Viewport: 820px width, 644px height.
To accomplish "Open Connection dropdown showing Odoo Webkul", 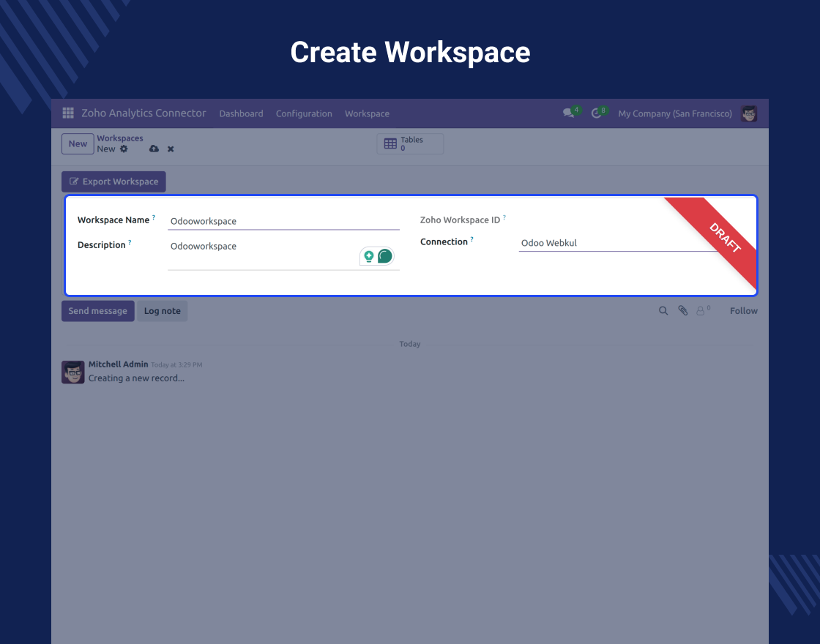I will pyautogui.click(x=619, y=242).
